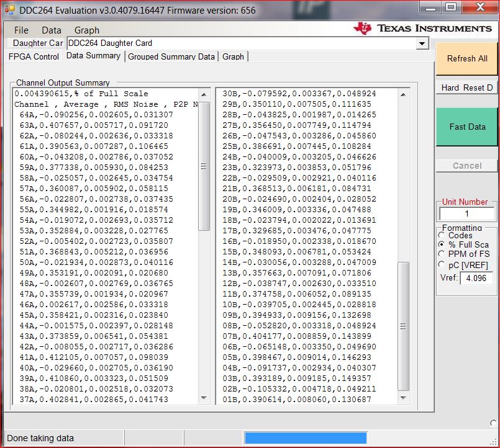Click the row starting with 41A
The height and width of the screenshot is (448, 500).
[x=94, y=357]
